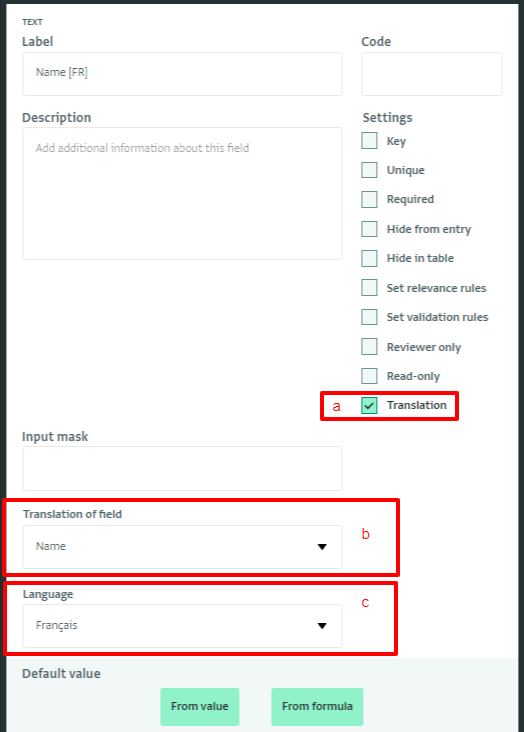Tick the Unique setting checkbox
524x732 pixels.
369,170
